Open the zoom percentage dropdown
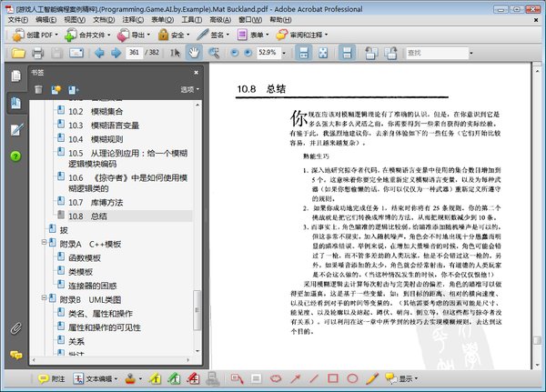Viewport: 546px width, 392px height. click(270, 53)
